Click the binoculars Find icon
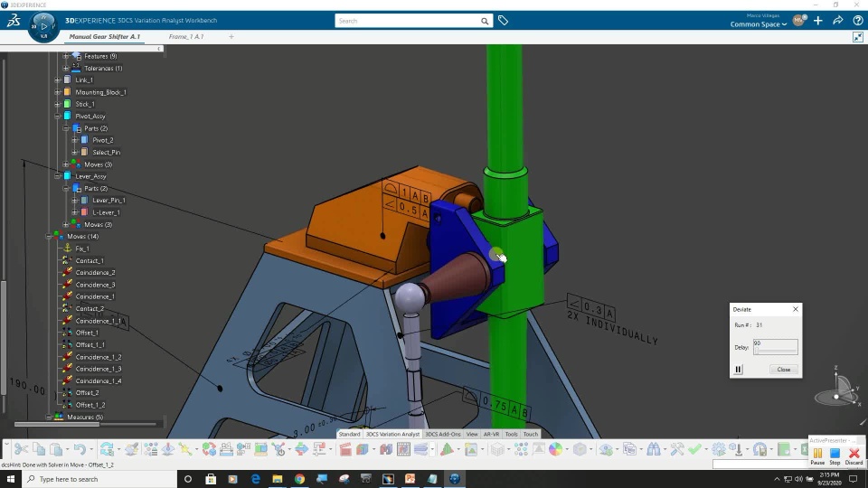Image resolution: width=868 pixels, height=488 pixels. [653, 449]
